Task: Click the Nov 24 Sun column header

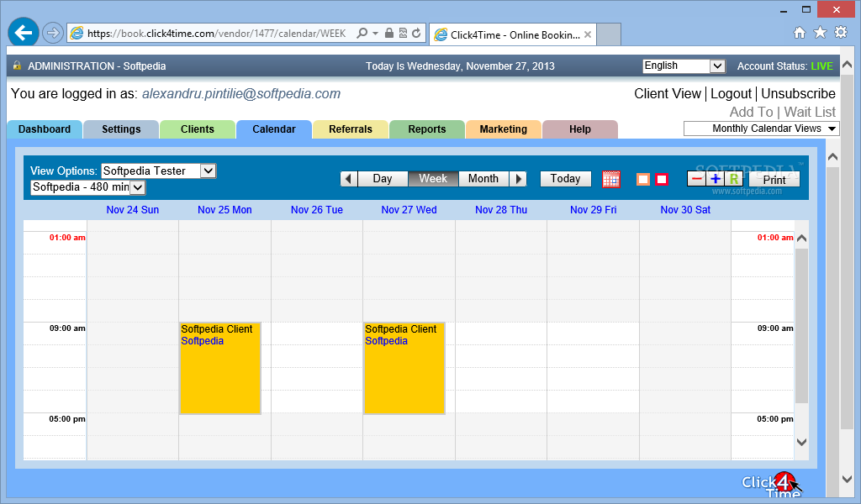Action: (x=132, y=210)
